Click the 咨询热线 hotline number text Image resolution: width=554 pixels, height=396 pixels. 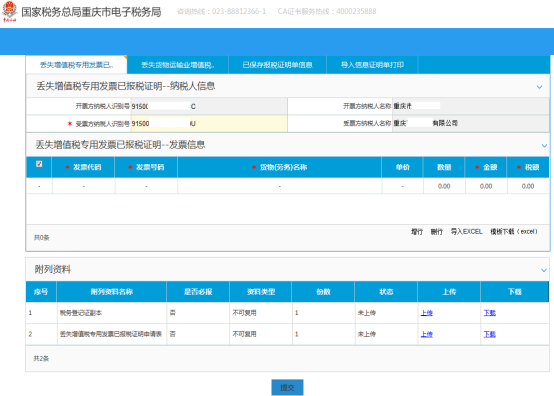pyautogui.click(x=222, y=12)
